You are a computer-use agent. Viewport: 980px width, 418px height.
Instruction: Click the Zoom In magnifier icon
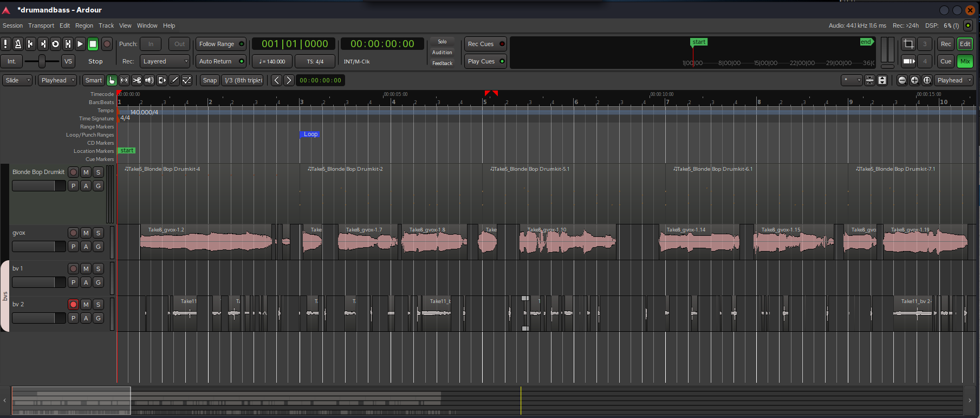[x=914, y=80]
